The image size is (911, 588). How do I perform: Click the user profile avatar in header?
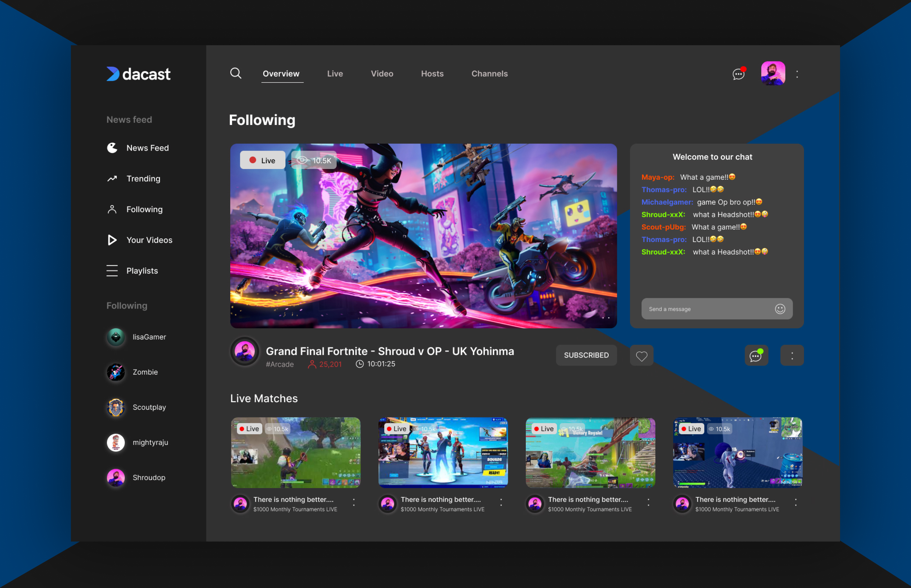pos(773,73)
